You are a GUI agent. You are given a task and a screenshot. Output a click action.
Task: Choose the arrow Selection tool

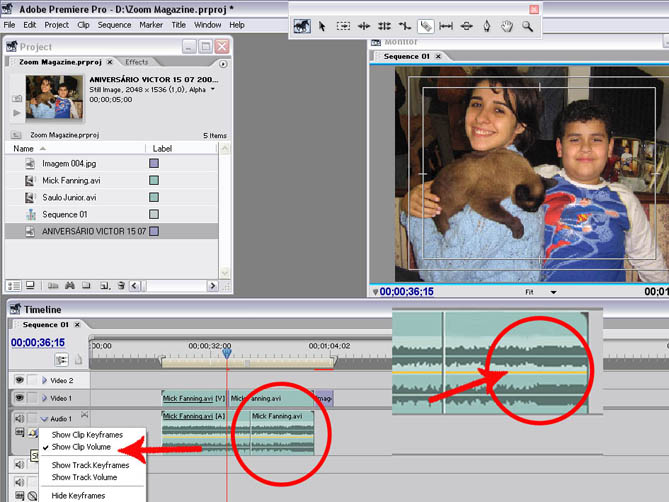point(323,26)
